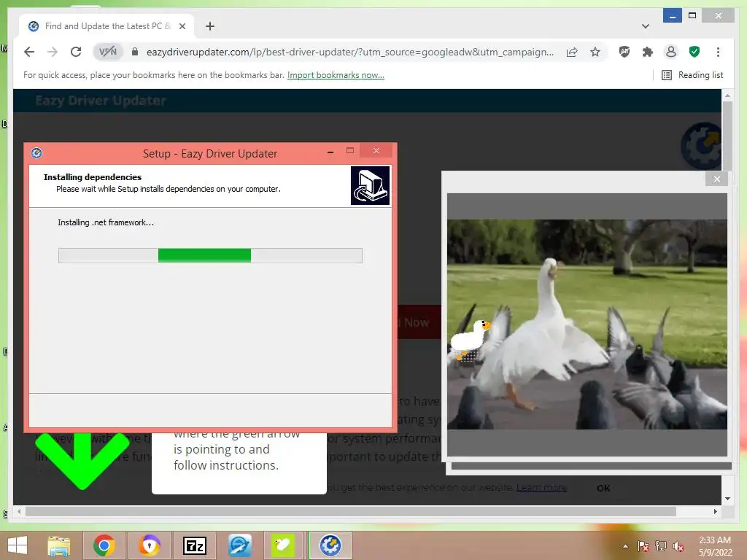
Task: Open File Explorer from the taskbar
Action: coord(58,545)
